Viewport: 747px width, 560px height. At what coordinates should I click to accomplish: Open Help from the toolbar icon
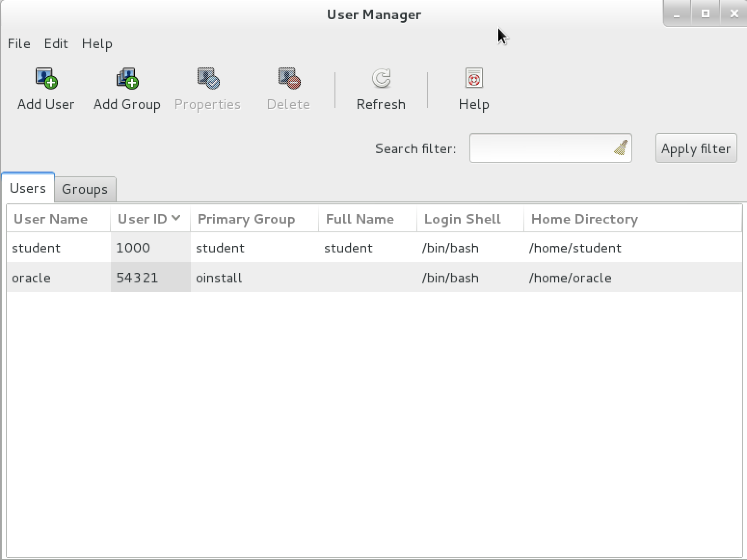pyautogui.click(x=474, y=79)
